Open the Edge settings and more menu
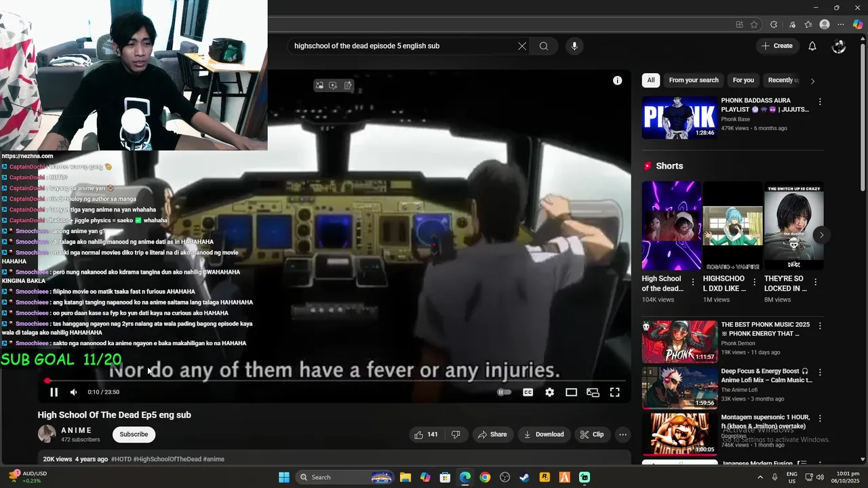The image size is (868, 488). pos(842,24)
